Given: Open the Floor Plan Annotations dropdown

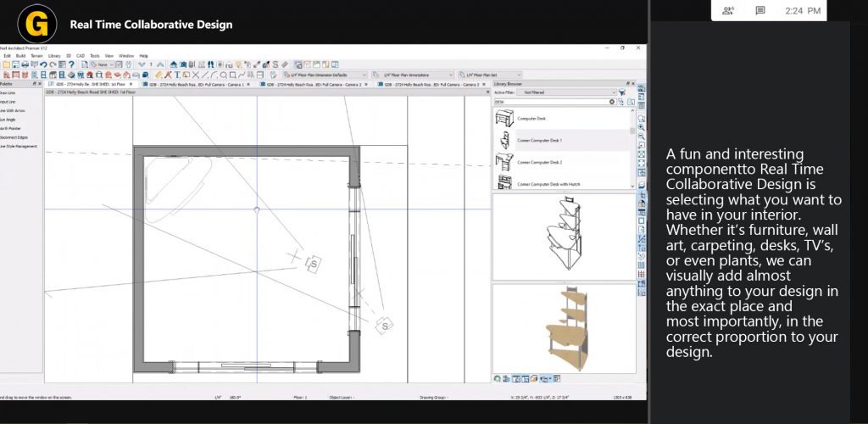Looking at the screenshot, I should tap(413, 75).
